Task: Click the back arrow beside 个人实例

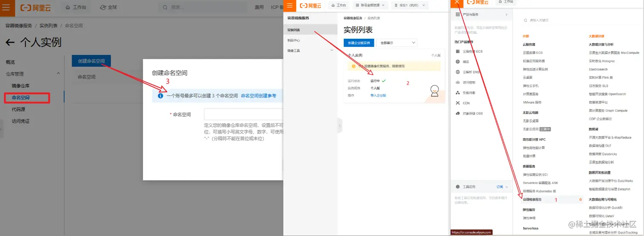Action: 10,42
